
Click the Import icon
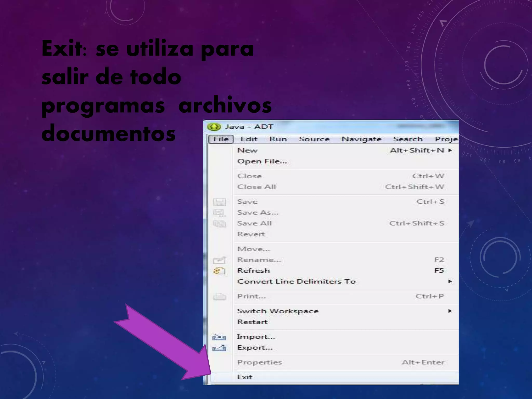(219, 337)
